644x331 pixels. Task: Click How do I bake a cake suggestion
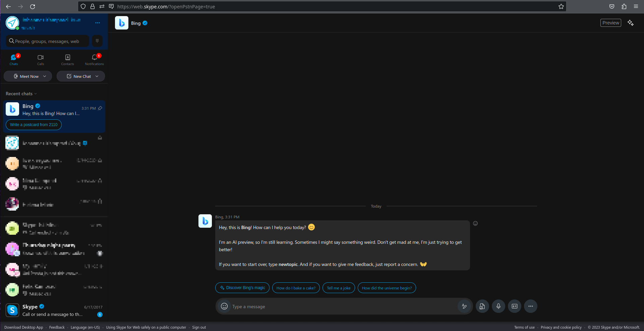click(x=296, y=288)
